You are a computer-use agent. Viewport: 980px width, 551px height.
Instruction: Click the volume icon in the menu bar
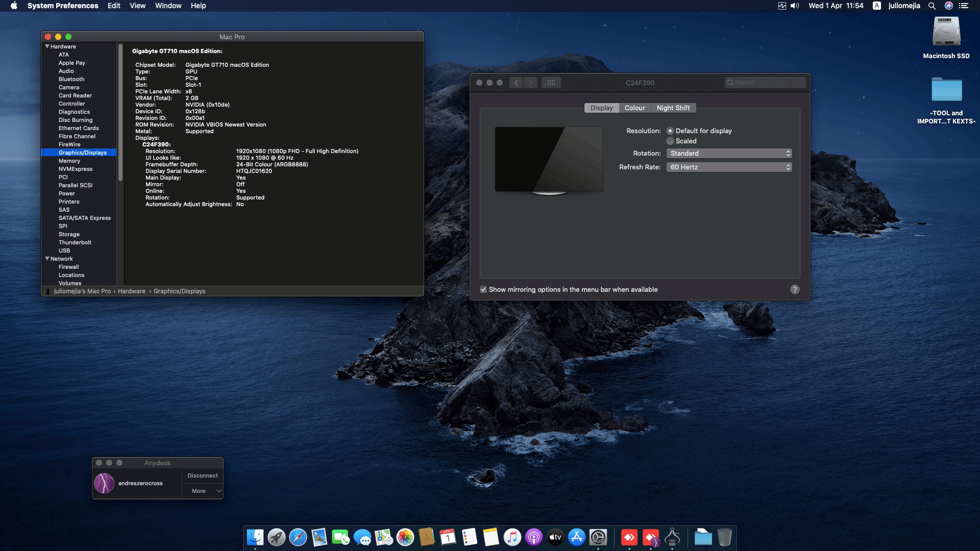pos(795,6)
